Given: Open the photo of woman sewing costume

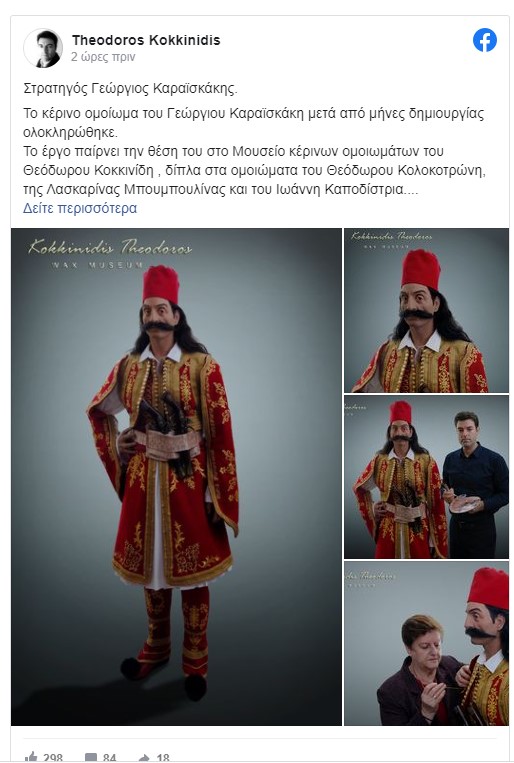Looking at the screenshot, I should (x=426, y=643).
